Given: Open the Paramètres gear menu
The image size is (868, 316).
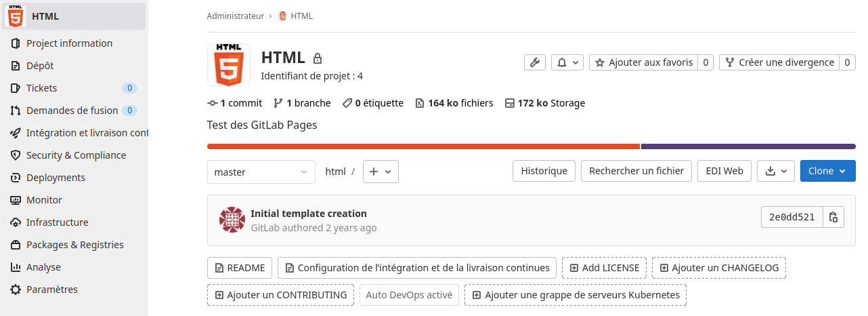Looking at the screenshot, I should 51,290.
